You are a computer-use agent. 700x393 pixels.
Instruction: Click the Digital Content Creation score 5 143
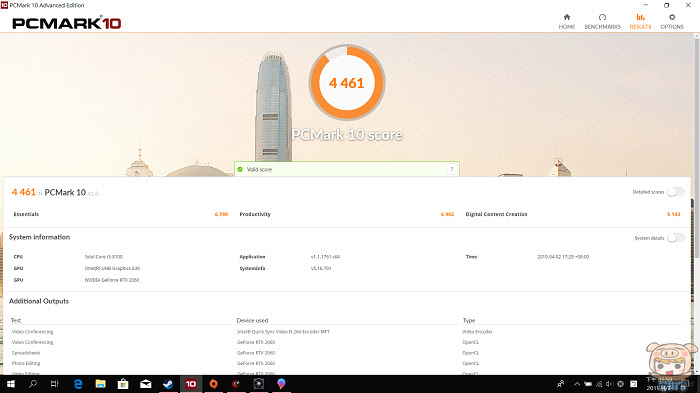point(673,214)
